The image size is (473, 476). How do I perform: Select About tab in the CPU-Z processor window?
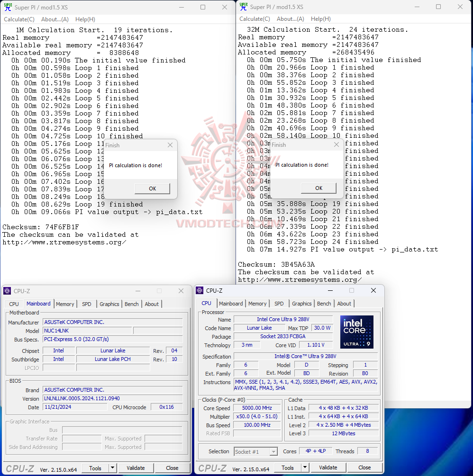click(x=344, y=304)
